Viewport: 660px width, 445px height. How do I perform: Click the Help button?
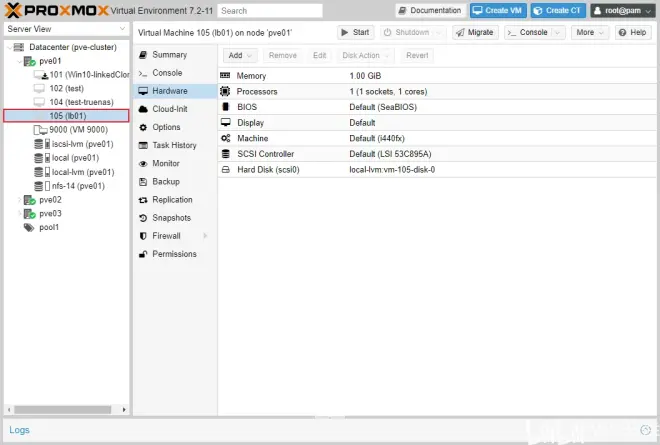pos(633,32)
